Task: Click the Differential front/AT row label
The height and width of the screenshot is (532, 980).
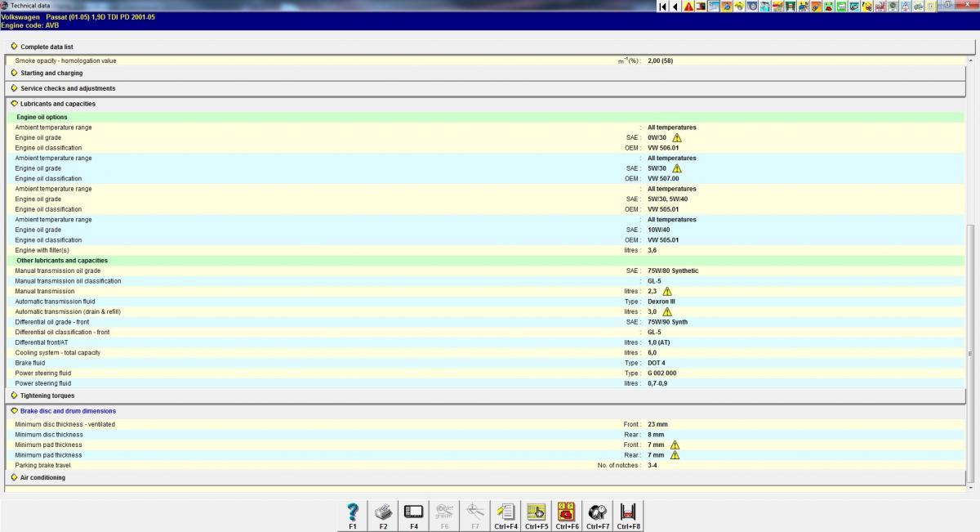Action: 40,342
